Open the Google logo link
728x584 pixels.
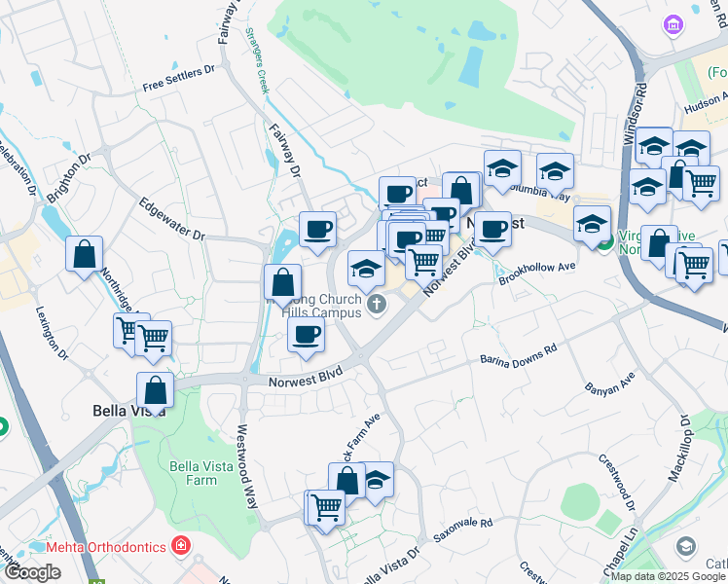point(32,573)
